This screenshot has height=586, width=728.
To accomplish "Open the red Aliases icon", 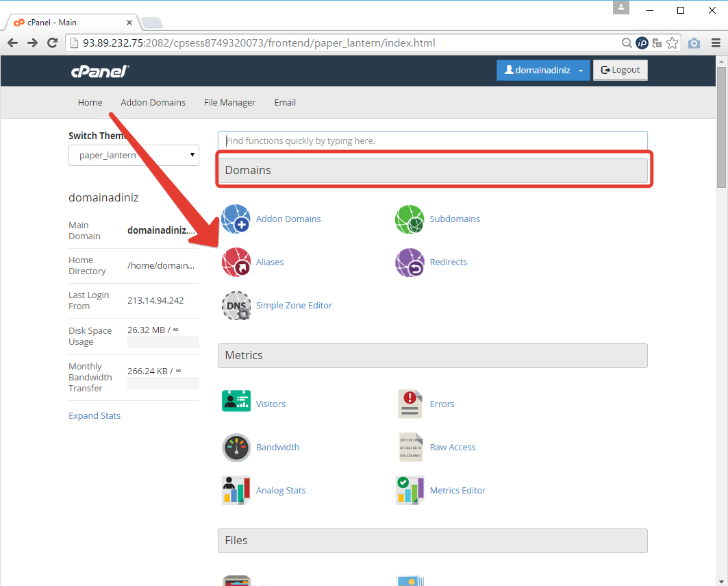I will [x=236, y=263].
